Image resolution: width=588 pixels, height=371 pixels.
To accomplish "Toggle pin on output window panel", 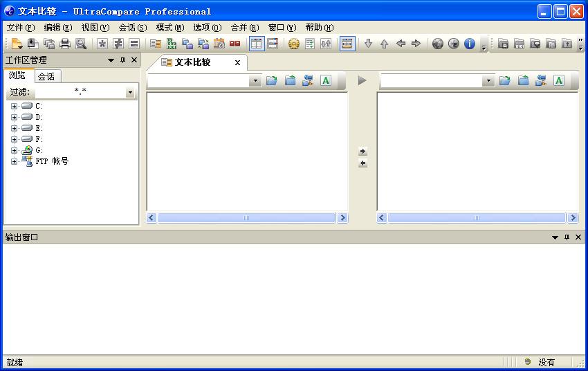I will tap(567, 237).
